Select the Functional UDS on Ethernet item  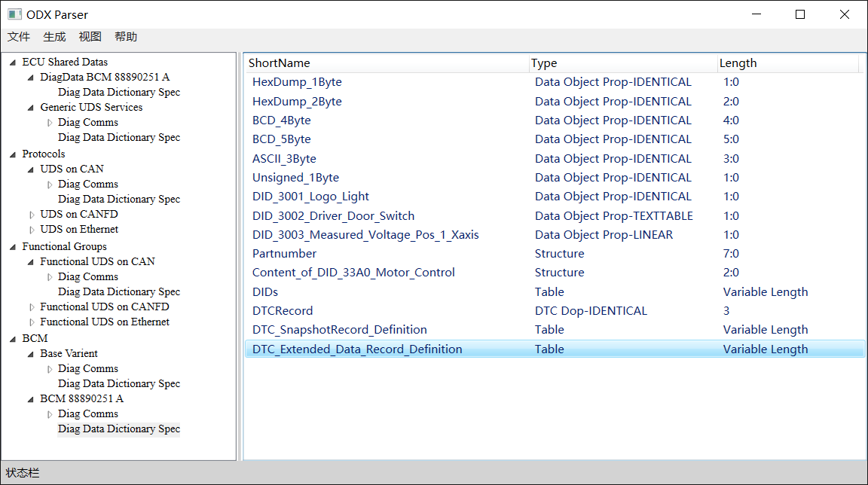pos(105,322)
